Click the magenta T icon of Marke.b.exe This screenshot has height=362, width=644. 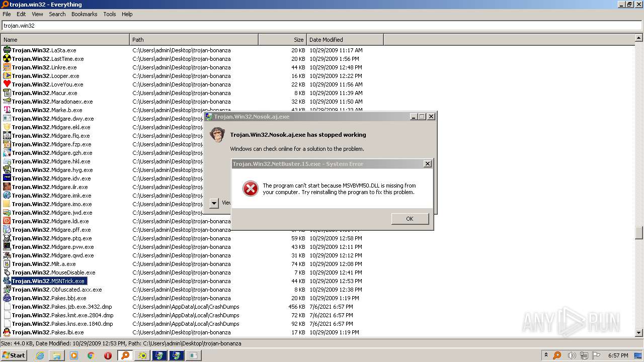(7, 110)
